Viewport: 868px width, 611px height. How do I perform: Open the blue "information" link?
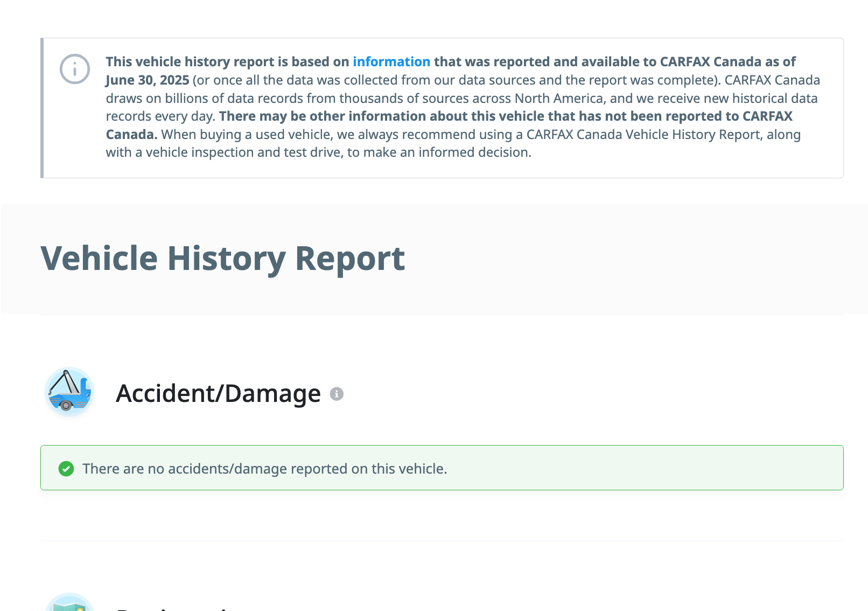(391, 62)
